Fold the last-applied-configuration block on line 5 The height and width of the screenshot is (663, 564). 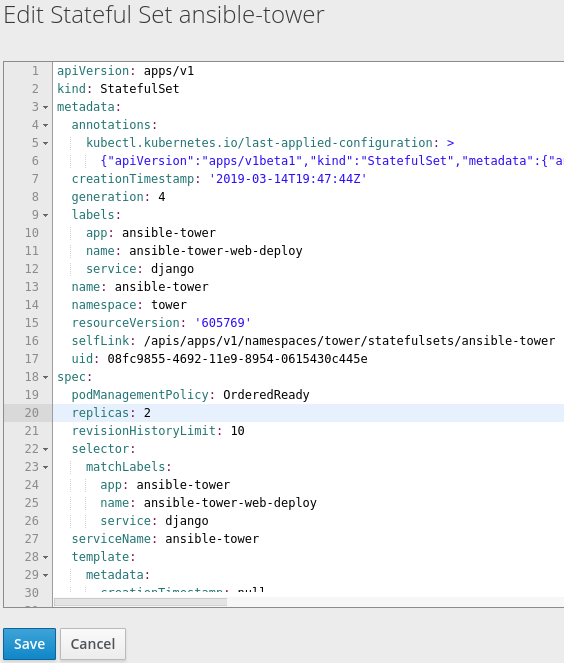click(x=45, y=143)
